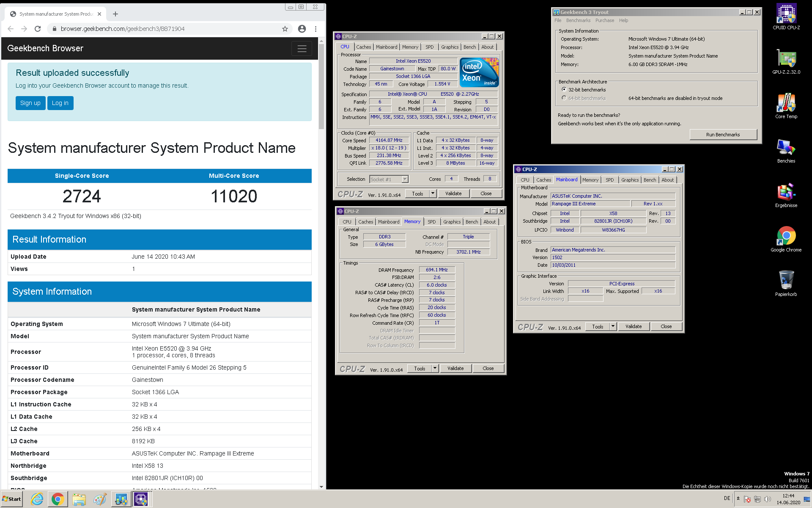Screen dimensions: 812x508
Task: Select disabled 64-bit benchmarks radio button
Action: click(x=564, y=98)
